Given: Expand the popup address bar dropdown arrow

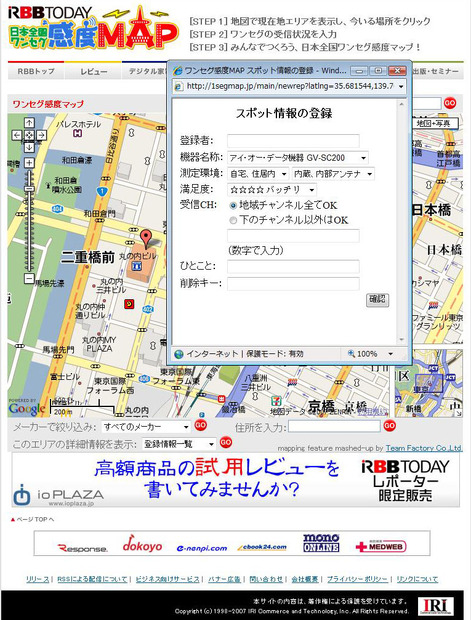Looking at the screenshot, I should (x=401, y=86).
